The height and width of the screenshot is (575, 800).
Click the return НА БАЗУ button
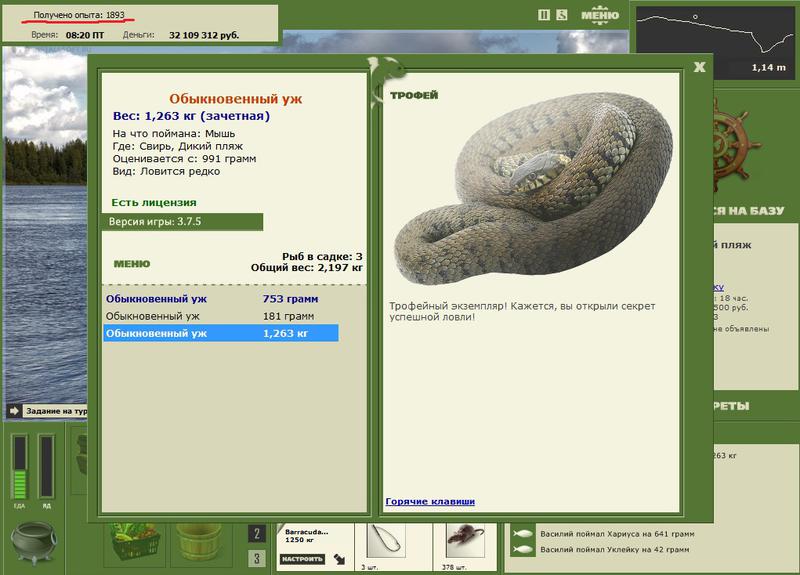click(748, 211)
